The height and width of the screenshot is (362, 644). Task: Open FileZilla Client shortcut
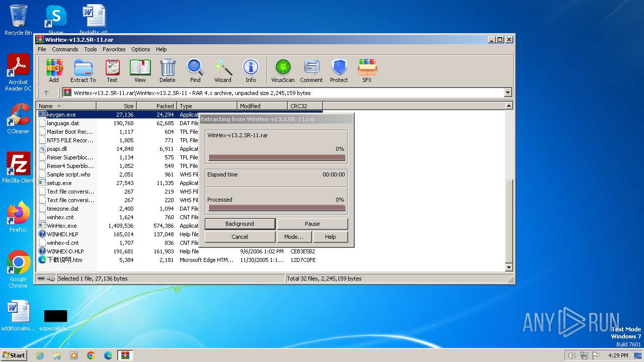click(18, 168)
